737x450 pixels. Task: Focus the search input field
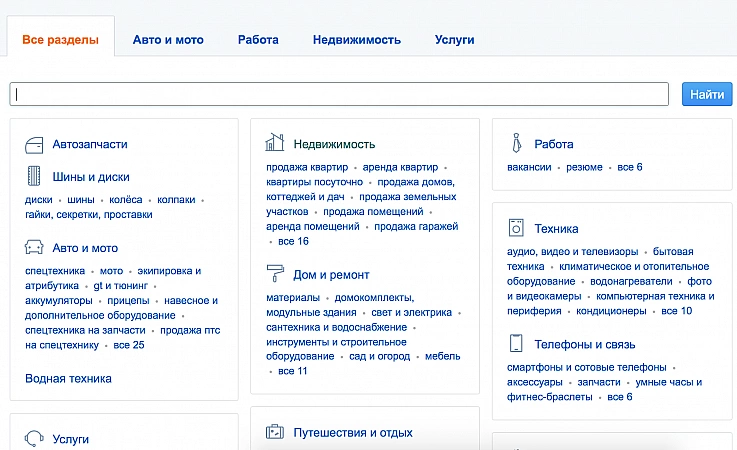click(x=339, y=94)
